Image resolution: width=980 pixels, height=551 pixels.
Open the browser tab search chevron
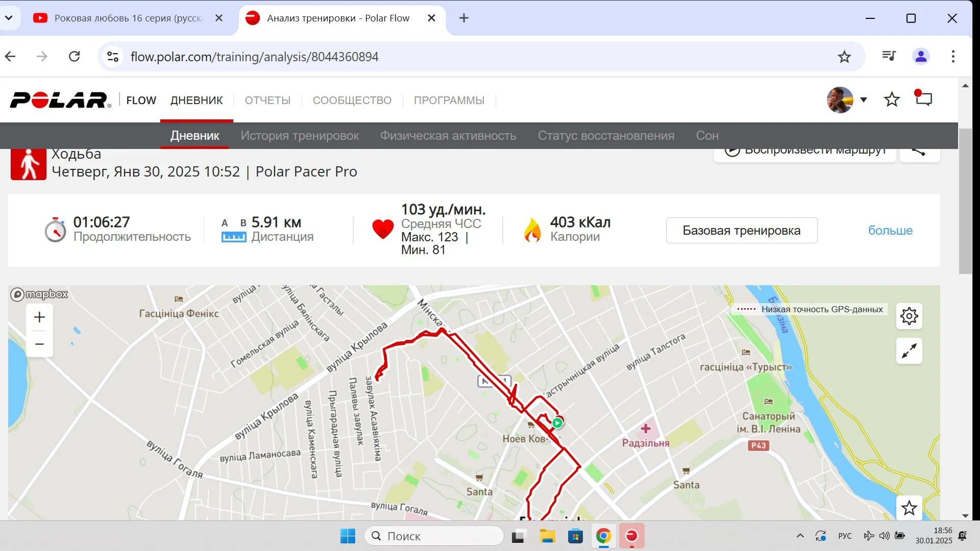[9, 18]
